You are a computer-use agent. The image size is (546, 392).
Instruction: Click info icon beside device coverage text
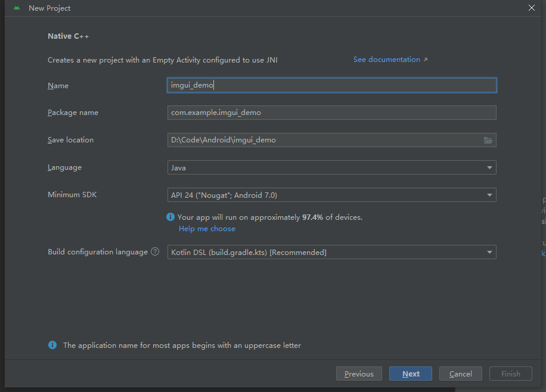[x=171, y=217]
